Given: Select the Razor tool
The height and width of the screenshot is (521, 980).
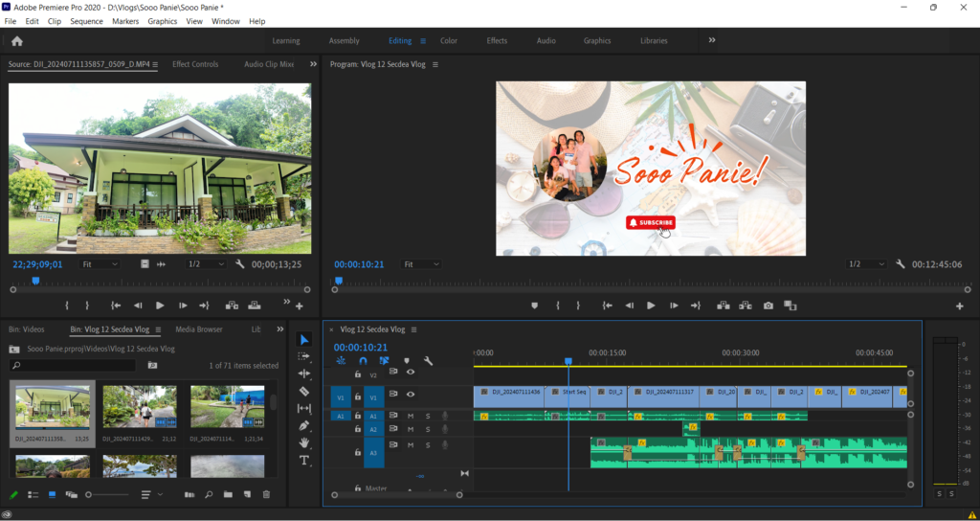Looking at the screenshot, I should click(x=303, y=392).
